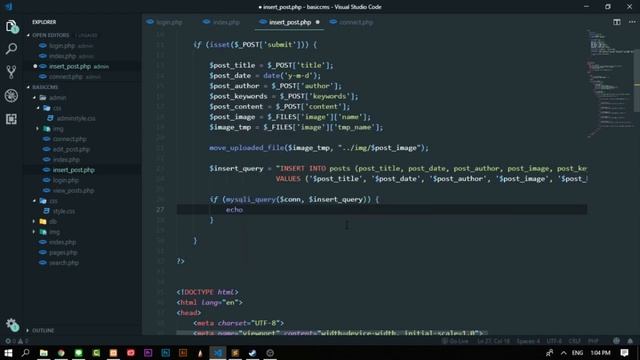
Task: Open the Debug view in activity bar
Action: [11, 96]
